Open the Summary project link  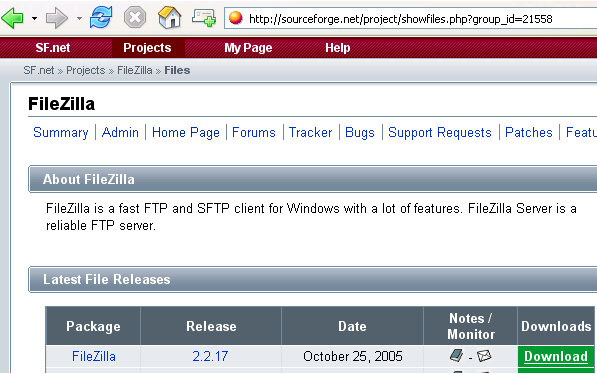pyautogui.click(x=61, y=133)
